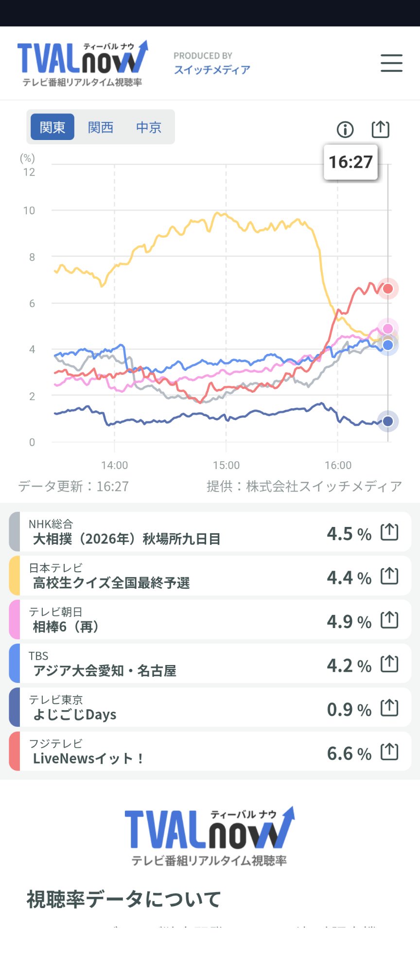
Task: Share the フジテレビ rating row
Action: point(389,752)
